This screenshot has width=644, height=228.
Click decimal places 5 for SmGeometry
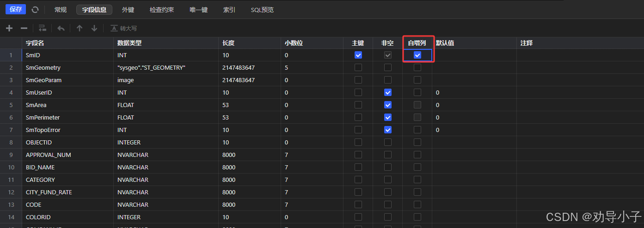point(312,67)
